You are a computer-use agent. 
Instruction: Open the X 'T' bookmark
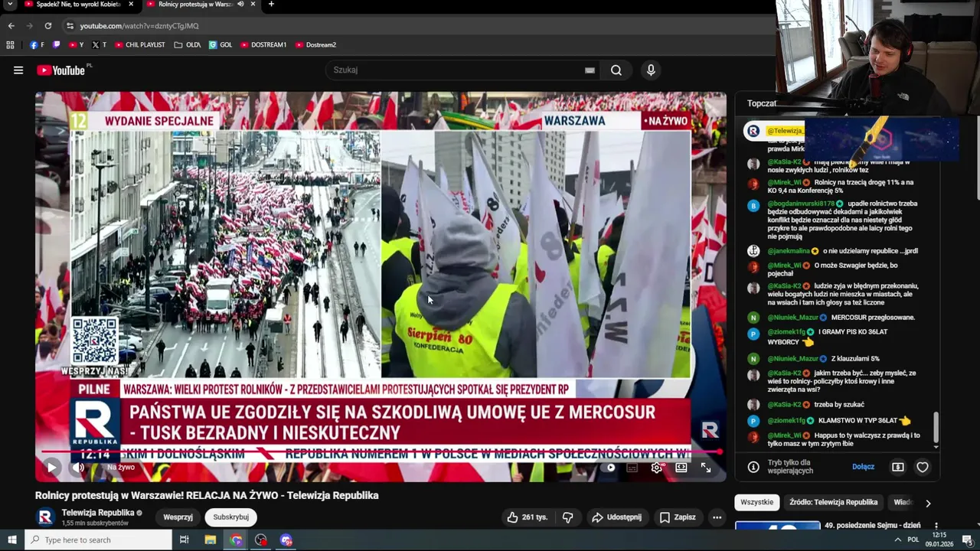pyautogui.click(x=99, y=45)
